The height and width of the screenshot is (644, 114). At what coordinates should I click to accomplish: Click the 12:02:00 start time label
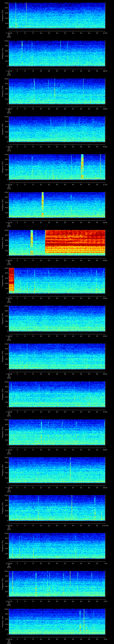[x=9, y=639]
